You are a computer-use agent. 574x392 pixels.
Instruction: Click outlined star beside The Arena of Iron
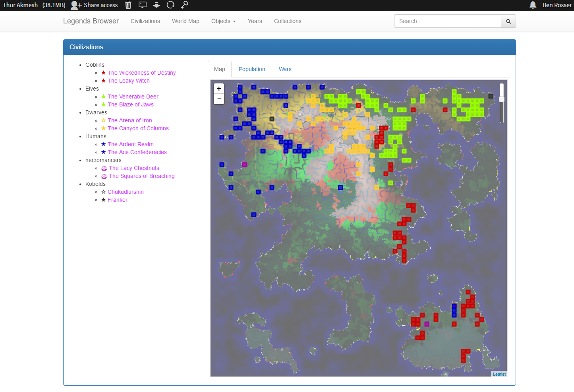(103, 120)
